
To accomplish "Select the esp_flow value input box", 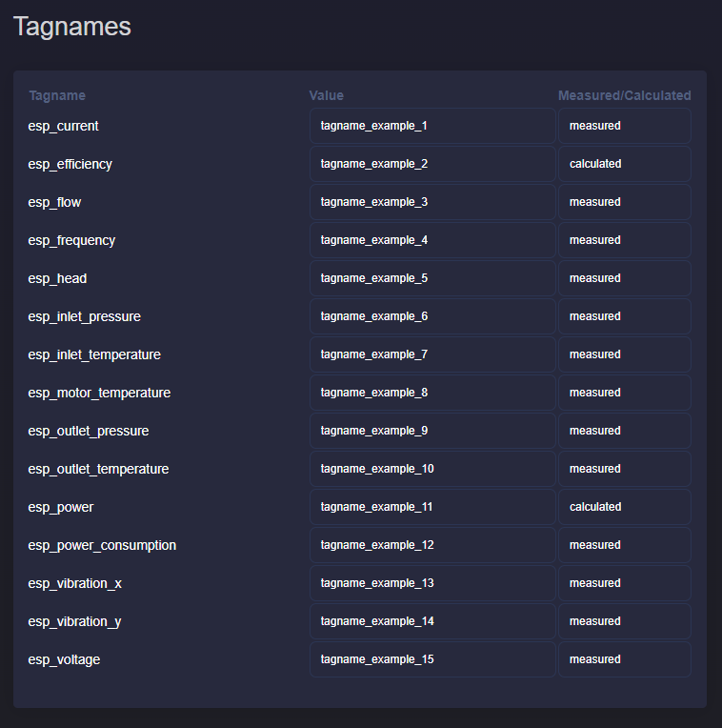I will (x=431, y=202).
